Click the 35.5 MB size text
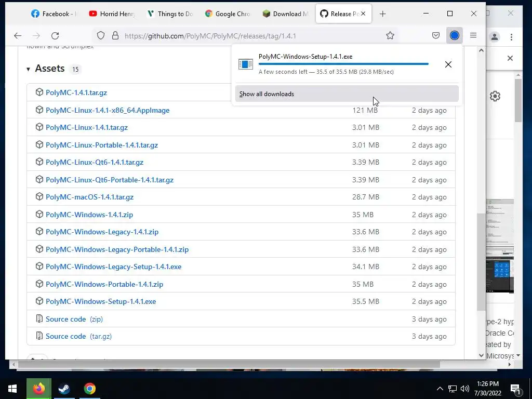Viewport: 532px width, 399px height. click(x=365, y=302)
